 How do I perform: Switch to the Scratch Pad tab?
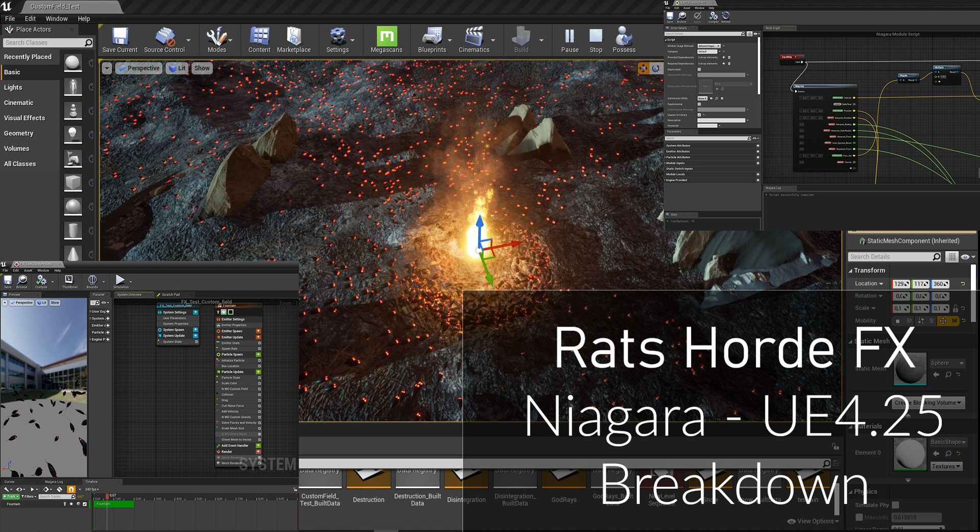[x=171, y=295]
